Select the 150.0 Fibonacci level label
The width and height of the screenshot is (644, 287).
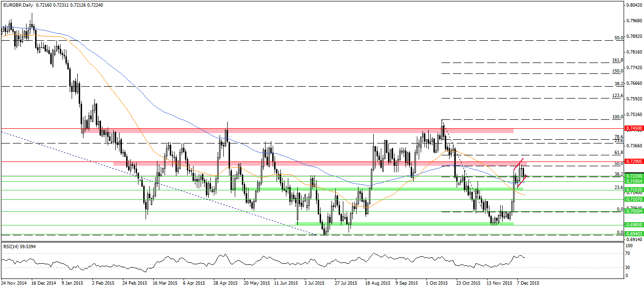617,72
